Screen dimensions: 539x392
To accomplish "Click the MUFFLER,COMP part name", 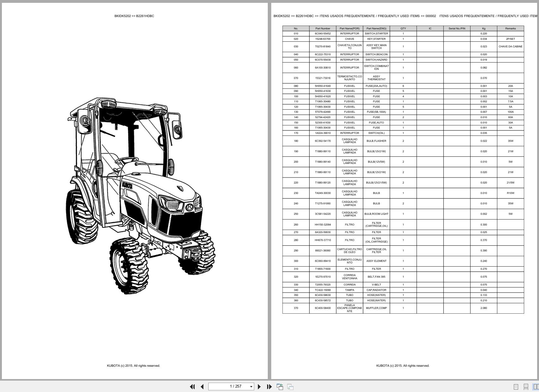I will point(376,308).
